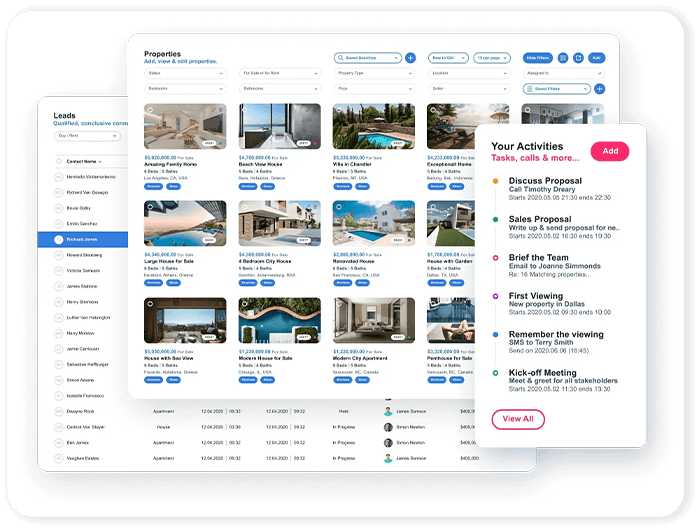Click James Samson photo in Dwayne Rock row

coord(388,411)
